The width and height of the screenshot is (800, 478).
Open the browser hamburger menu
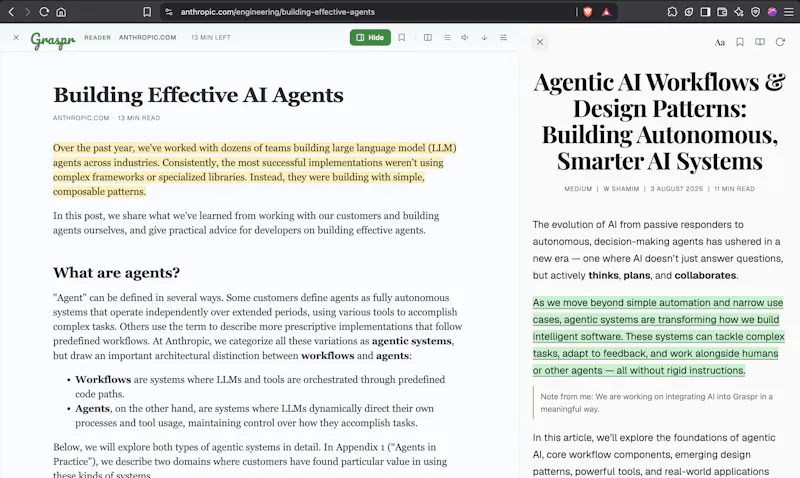click(x=789, y=12)
